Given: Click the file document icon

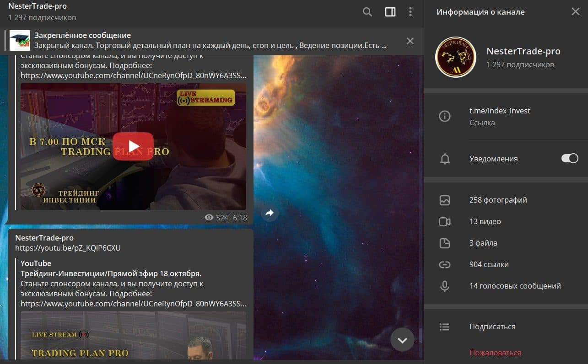Looking at the screenshot, I should click(x=444, y=243).
